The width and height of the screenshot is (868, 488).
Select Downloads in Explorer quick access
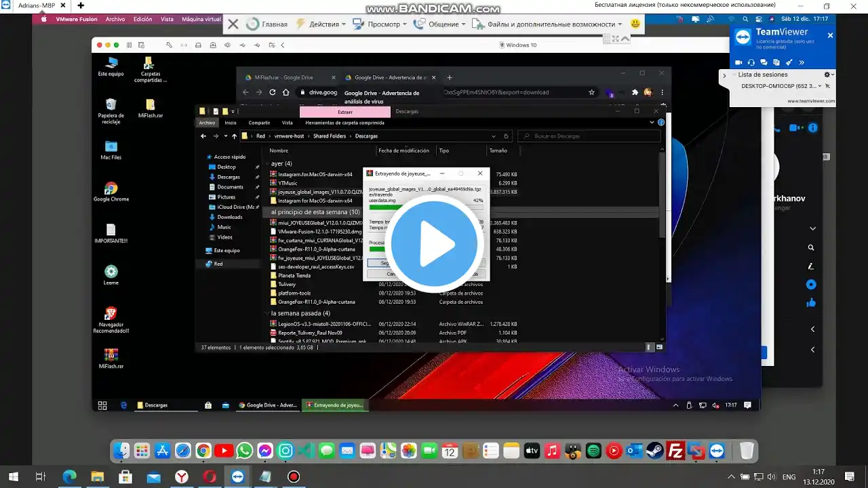coord(230,217)
